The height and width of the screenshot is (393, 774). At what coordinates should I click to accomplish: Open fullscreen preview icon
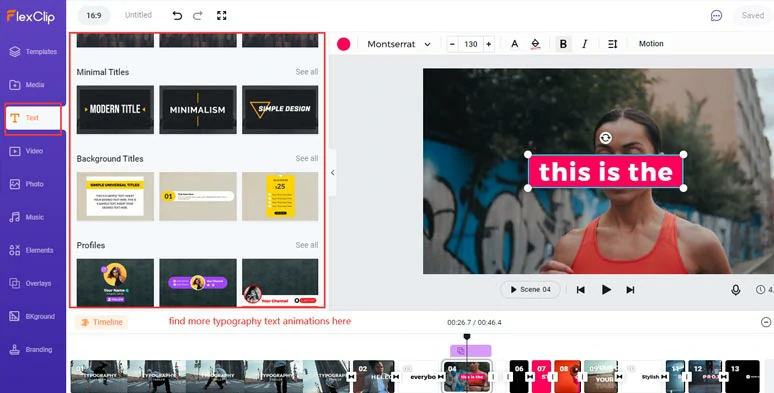tap(222, 15)
